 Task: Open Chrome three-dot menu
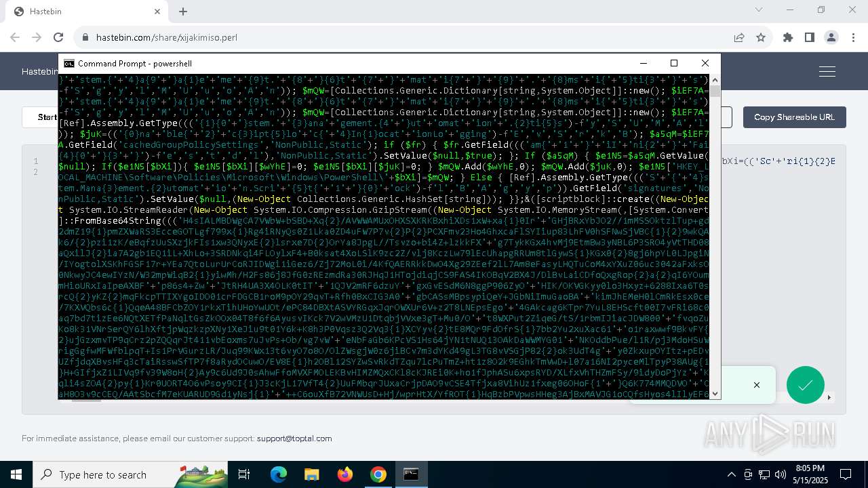click(852, 38)
